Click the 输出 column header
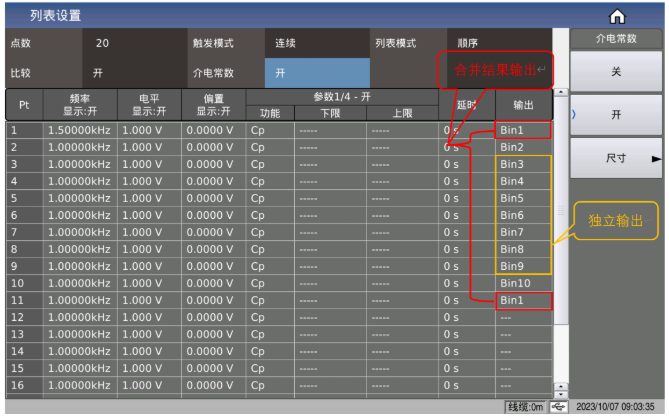669x419 pixels. (524, 105)
